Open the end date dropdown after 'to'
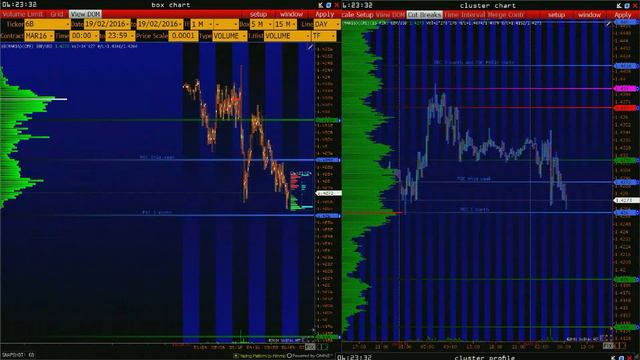Image resolution: width=640 pixels, height=360 pixels. pyautogui.click(x=160, y=24)
